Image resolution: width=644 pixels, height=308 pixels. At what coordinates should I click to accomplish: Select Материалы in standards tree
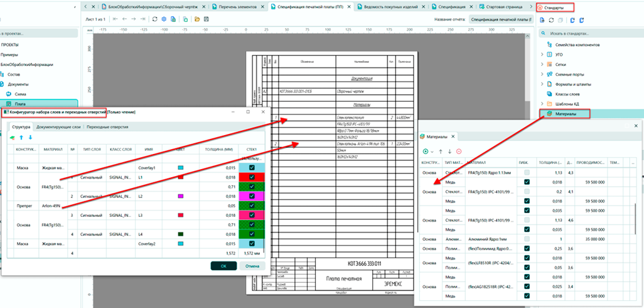[566, 114]
